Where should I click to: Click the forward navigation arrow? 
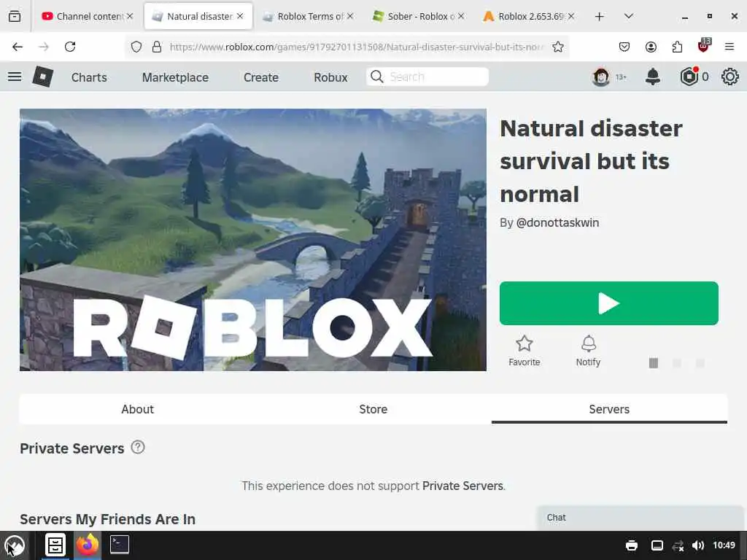[44, 47]
